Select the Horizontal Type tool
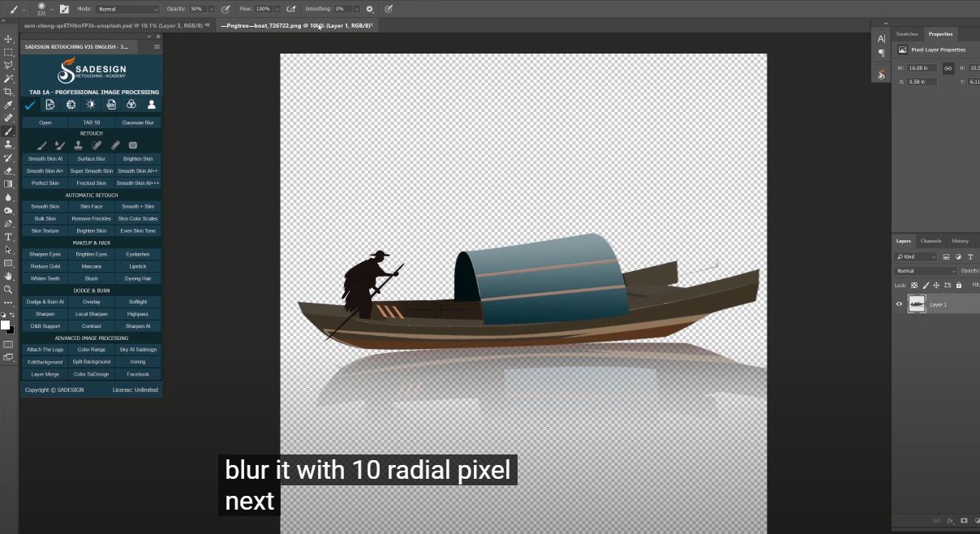Screen dimensions: 980x534 [x=9, y=237]
